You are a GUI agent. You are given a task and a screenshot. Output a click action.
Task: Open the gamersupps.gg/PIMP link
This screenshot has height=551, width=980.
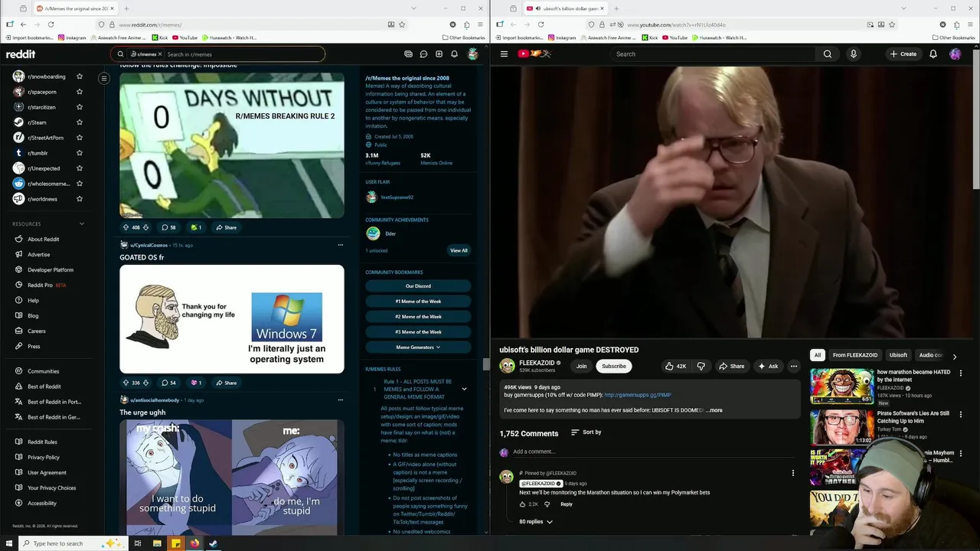637,395
